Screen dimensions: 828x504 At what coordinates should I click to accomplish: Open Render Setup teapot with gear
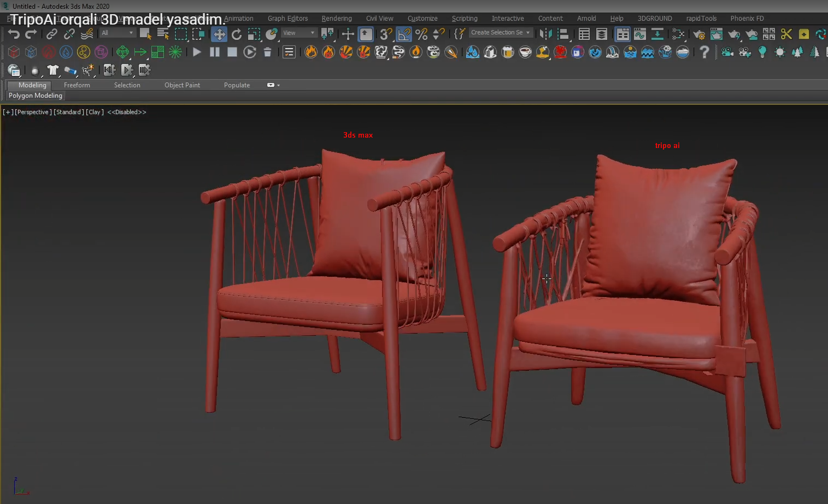click(699, 34)
